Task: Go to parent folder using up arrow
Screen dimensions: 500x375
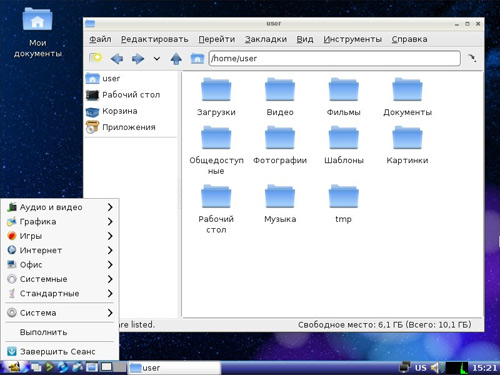Action: tap(176, 59)
